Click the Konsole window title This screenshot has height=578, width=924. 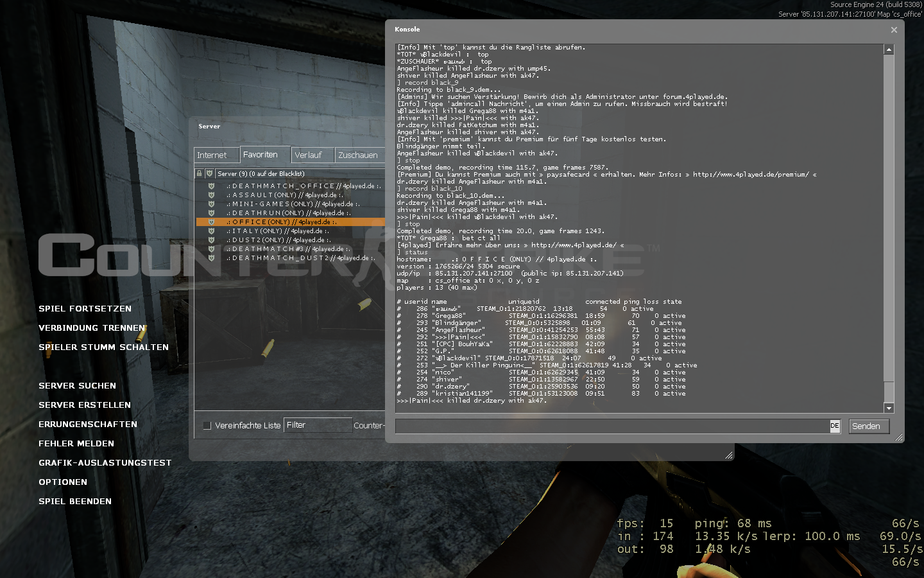407,30
